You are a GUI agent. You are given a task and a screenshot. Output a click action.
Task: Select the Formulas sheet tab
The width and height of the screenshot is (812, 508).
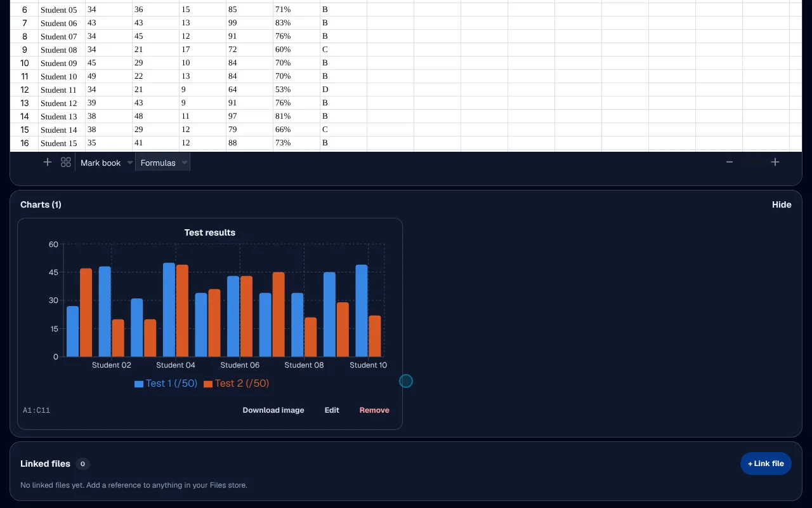tap(158, 163)
